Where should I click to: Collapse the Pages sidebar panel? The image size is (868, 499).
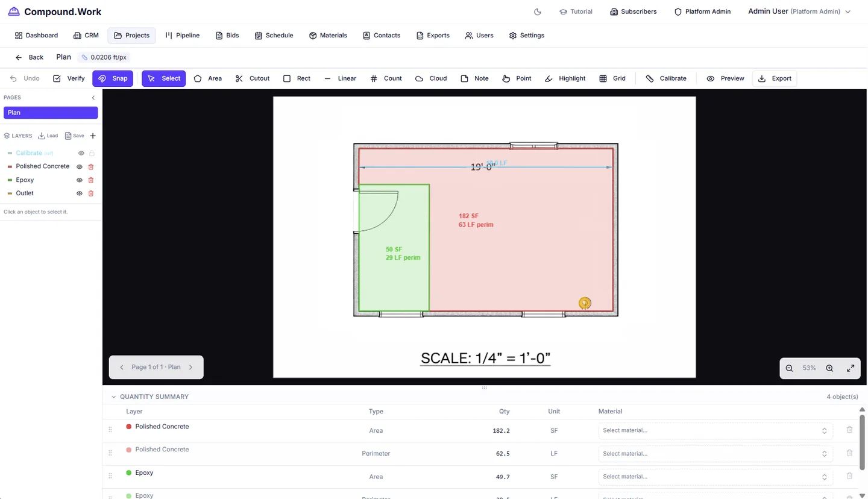pos(93,98)
